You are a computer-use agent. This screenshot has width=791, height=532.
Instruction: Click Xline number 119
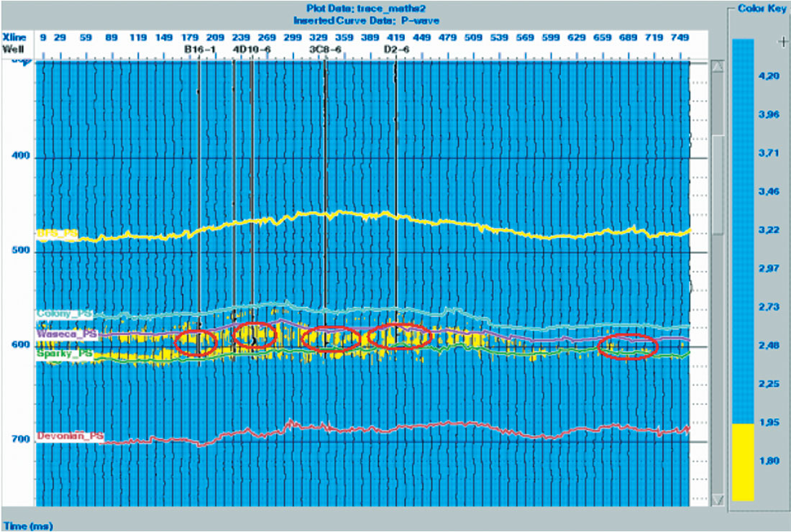pyautogui.click(x=137, y=37)
